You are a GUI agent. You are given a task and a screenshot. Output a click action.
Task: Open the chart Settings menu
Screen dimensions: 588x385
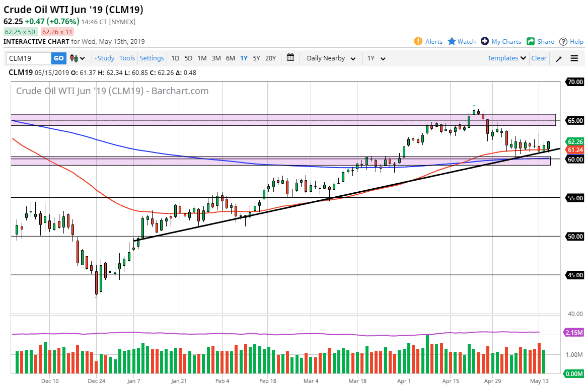[152, 58]
